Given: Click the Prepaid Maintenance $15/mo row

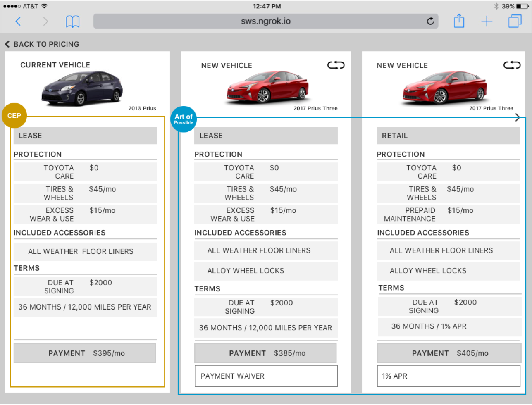Looking at the screenshot, I should pos(448,214).
